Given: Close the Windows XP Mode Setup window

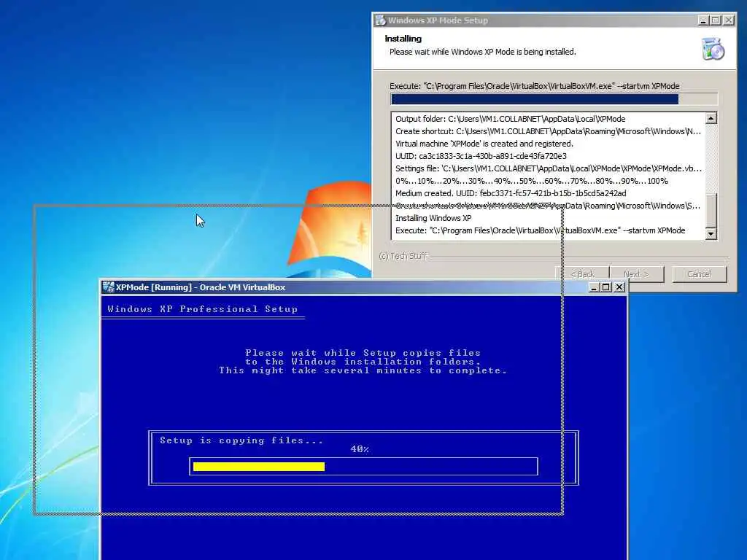Looking at the screenshot, I should pos(729,20).
